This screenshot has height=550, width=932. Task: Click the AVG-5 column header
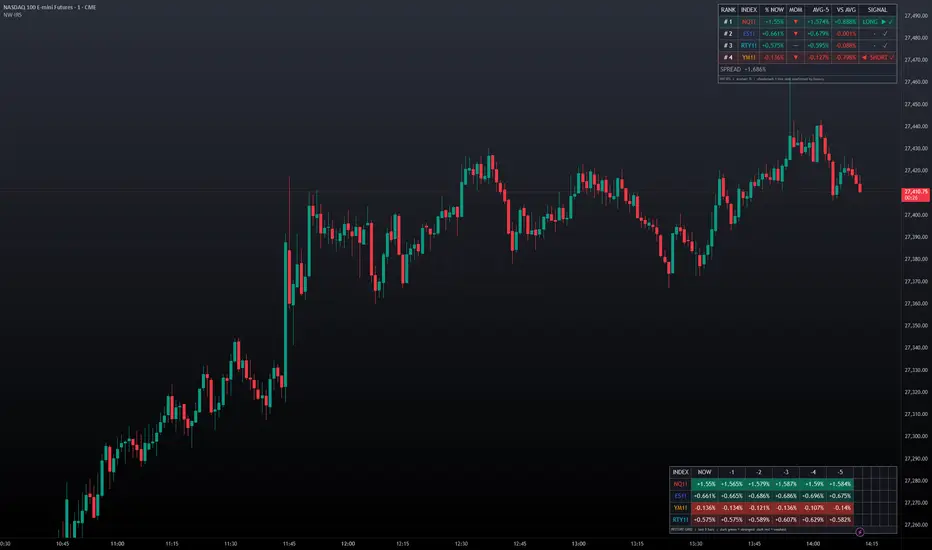(820, 10)
